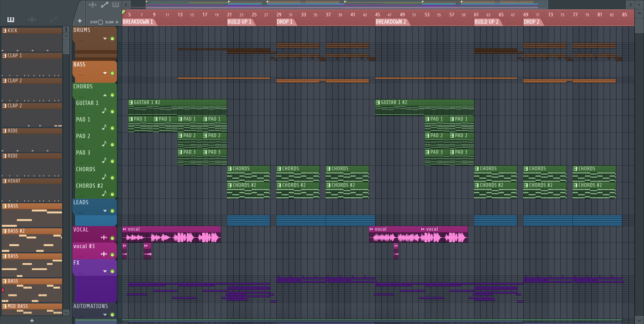644x324 pixels.
Task: Click the picker panel vertical scrollbar thumb
Action: pyautogui.click(x=66, y=46)
